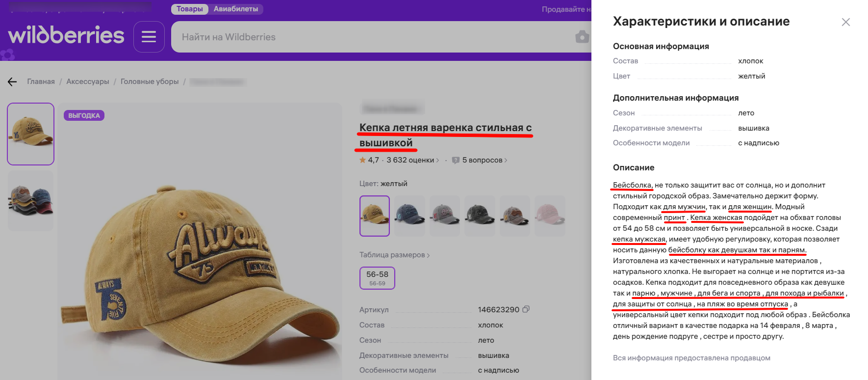This screenshot has width=868, height=380.
Task: Choose the dark blue cap color swatch
Action: [x=409, y=216]
